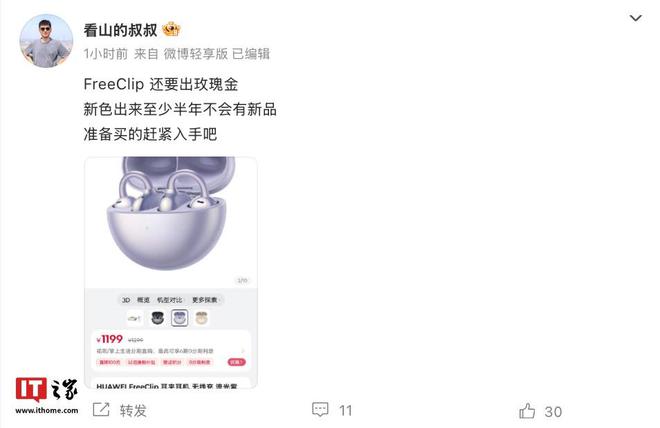Screen dimensions: 660x428
Task: Select the black FreeClip color swatch
Action: 157,318
